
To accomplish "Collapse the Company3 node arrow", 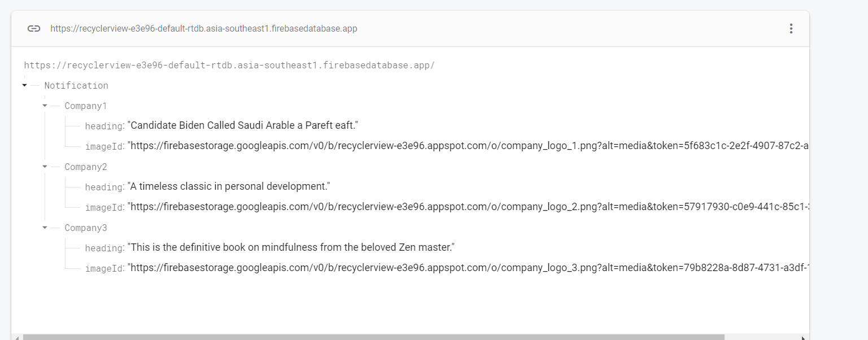I will (x=45, y=228).
